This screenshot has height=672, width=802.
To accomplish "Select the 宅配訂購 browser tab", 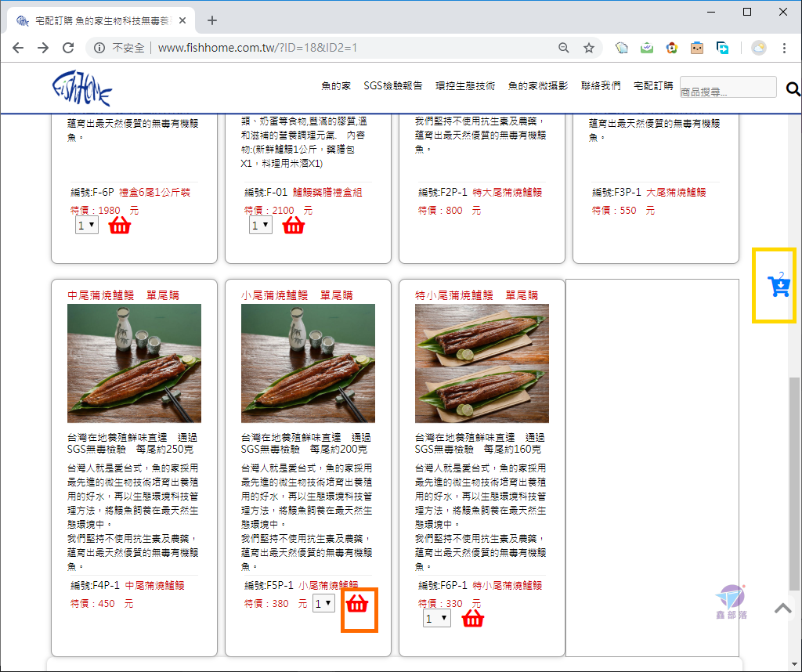I will pyautogui.click(x=100, y=21).
